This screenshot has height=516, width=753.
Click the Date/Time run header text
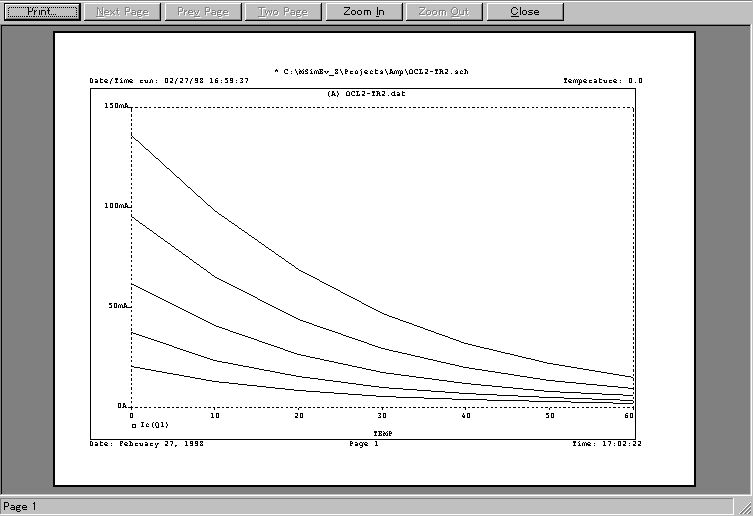click(169, 81)
